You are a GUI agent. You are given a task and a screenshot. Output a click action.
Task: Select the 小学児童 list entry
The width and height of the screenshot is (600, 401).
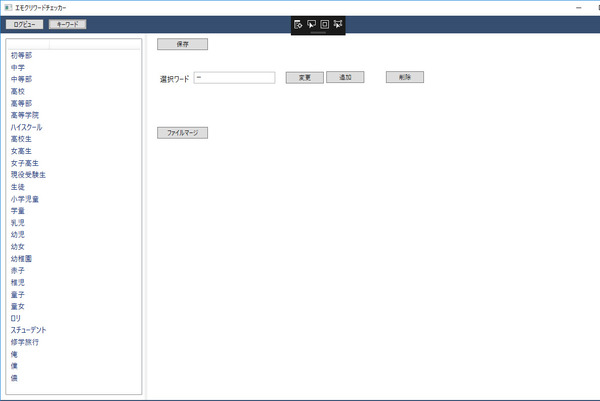click(x=25, y=199)
